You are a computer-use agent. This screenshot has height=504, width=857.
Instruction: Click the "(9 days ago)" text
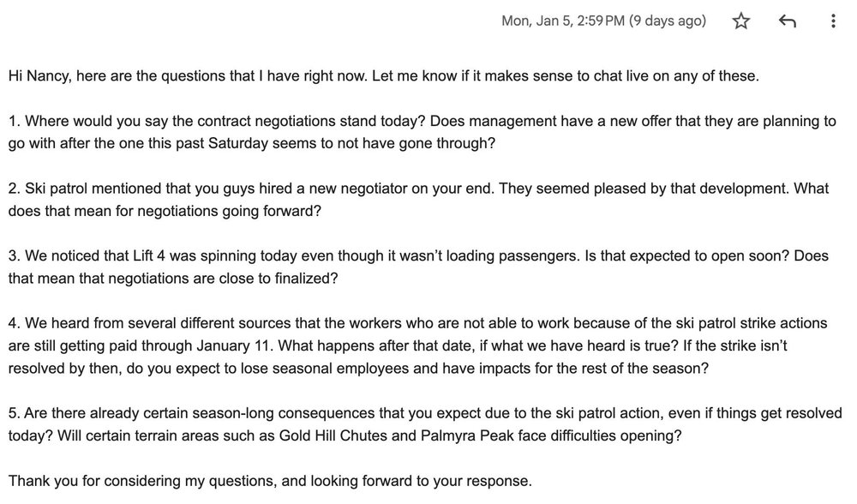pos(668,22)
